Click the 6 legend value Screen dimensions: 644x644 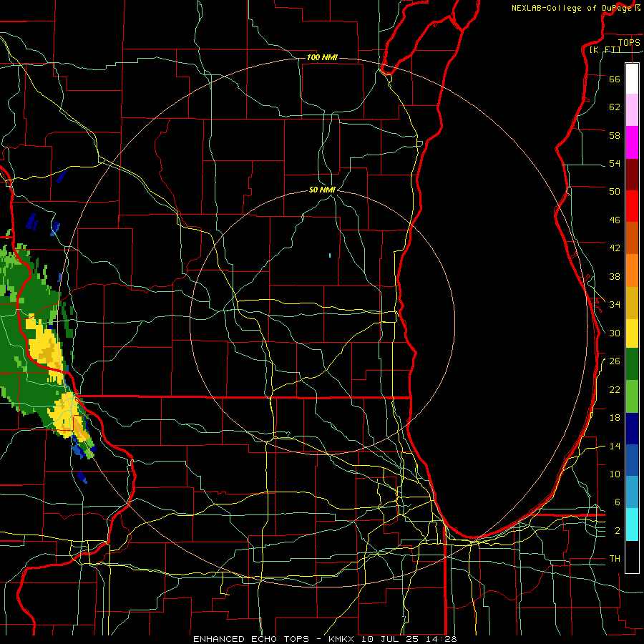[x=617, y=502]
